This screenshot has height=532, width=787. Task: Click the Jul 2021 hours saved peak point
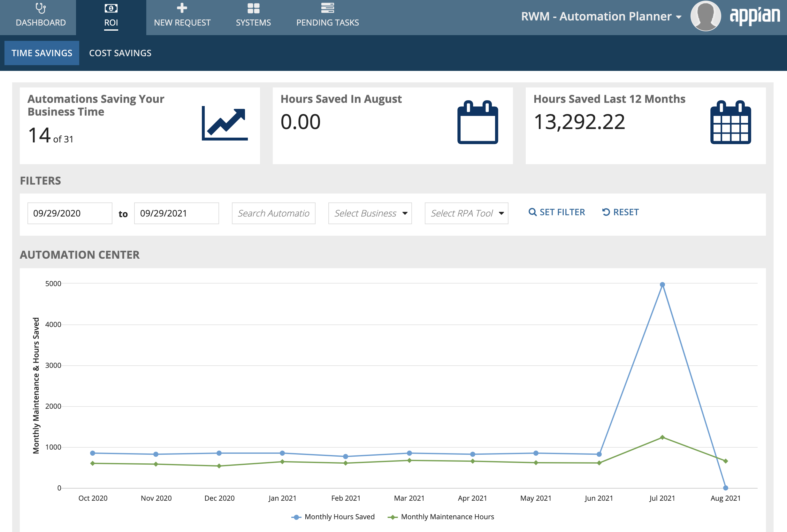(662, 285)
